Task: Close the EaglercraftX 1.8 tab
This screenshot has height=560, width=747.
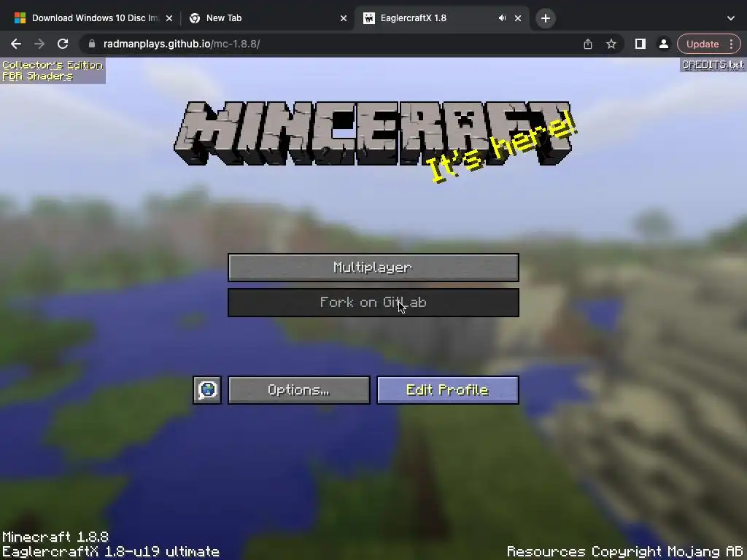Action: [518, 18]
